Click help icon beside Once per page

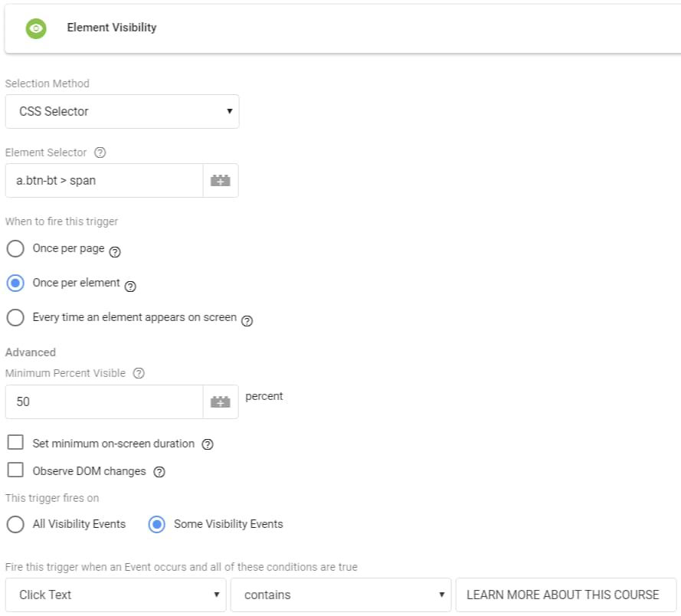click(x=116, y=251)
